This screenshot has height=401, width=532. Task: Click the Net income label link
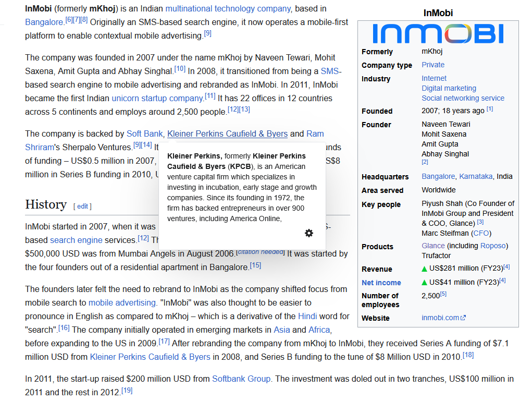[381, 283]
